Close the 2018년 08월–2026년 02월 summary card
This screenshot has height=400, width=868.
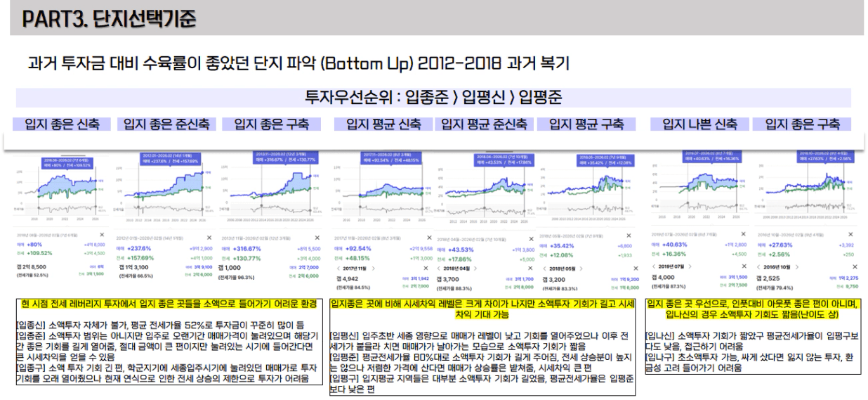tap(102, 235)
